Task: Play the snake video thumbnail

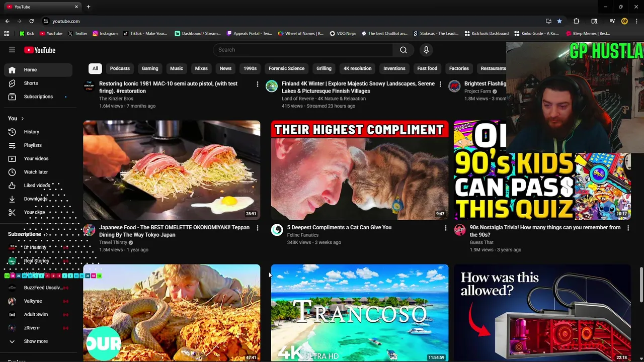Action: [x=172, y=313]
